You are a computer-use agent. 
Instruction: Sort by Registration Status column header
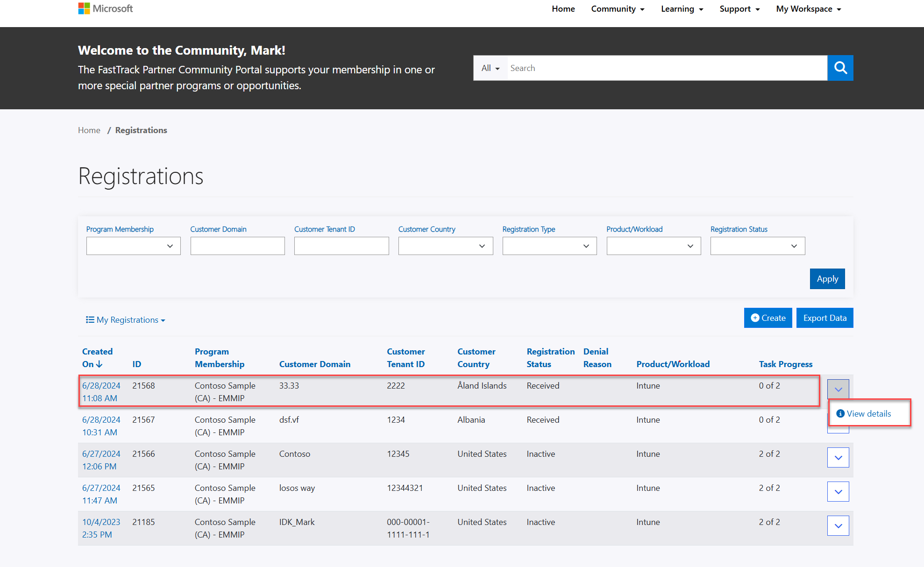[551, 358]
